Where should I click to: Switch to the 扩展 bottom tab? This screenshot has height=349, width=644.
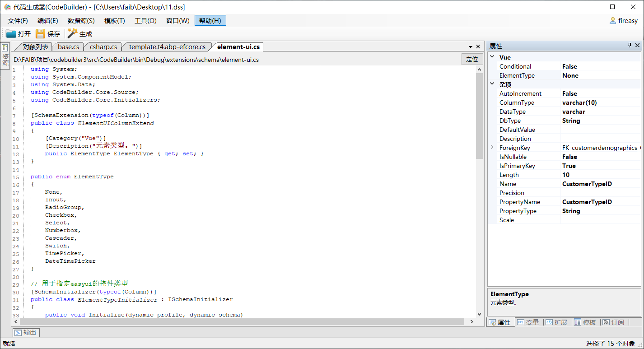coord(557,322)
